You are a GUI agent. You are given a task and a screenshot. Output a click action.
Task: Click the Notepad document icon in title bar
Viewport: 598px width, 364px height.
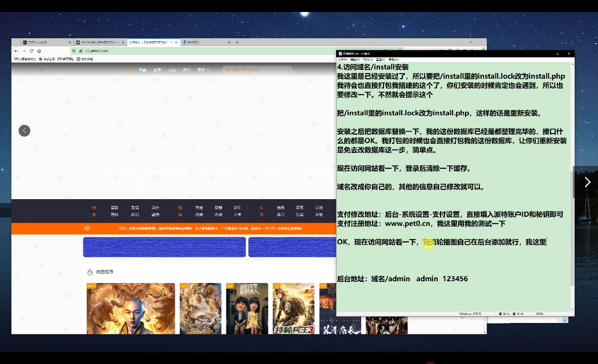pyautogui.click(x=340, y=54)
